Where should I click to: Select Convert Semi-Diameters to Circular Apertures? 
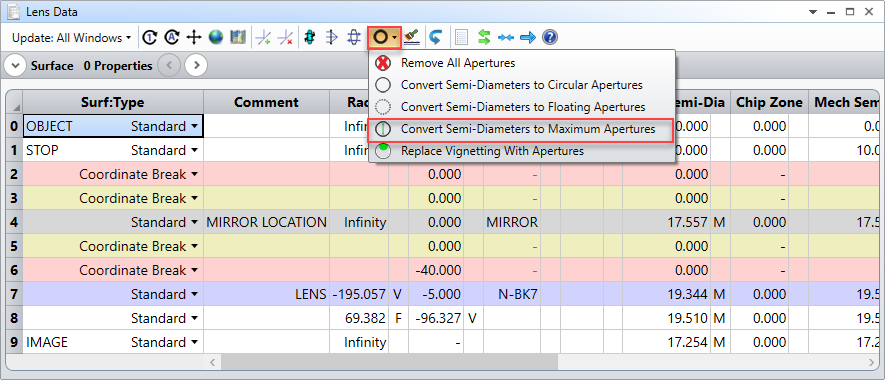click(x=522, y=85)
